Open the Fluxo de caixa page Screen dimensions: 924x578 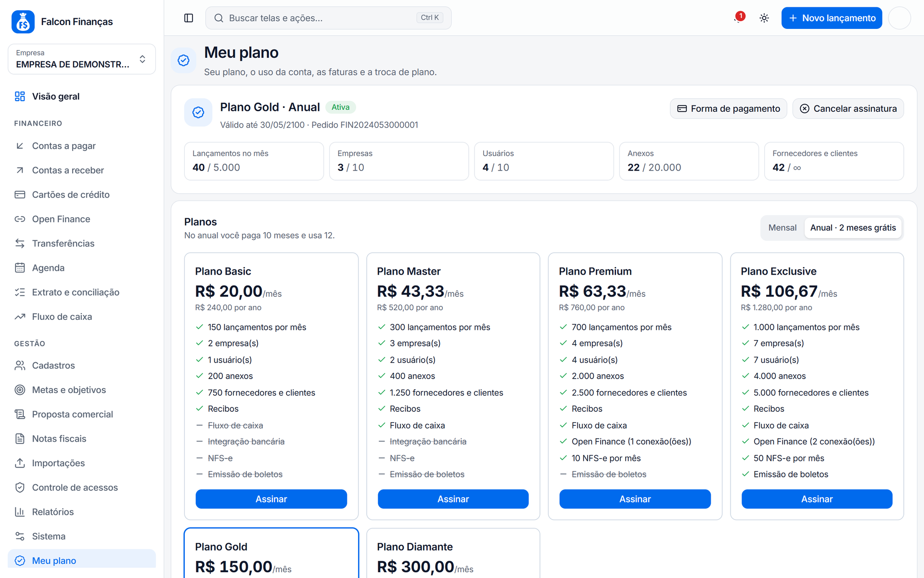point(82,316)
